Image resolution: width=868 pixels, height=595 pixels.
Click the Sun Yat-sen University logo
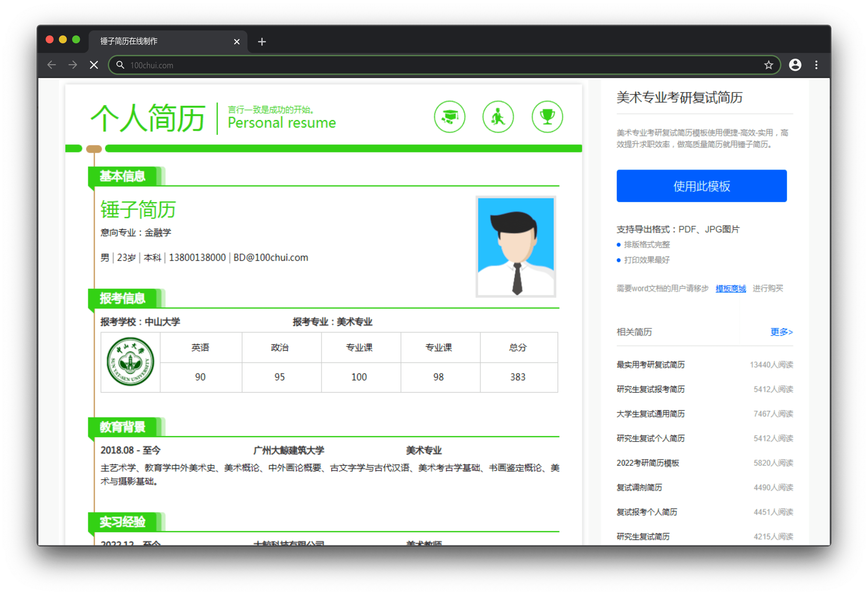tap(130, 362)
